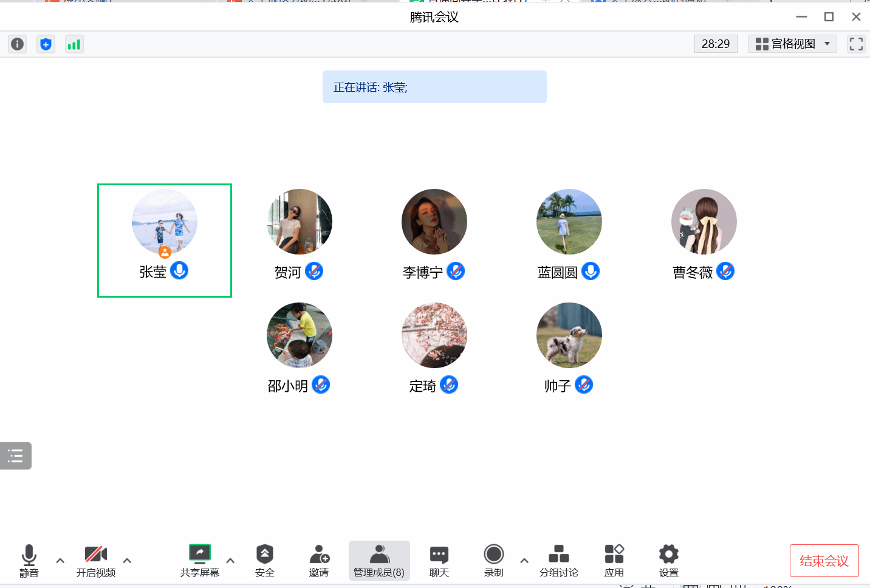Open 设置 settings
This screenshot has width=870, height=588.
click(669, 561)
